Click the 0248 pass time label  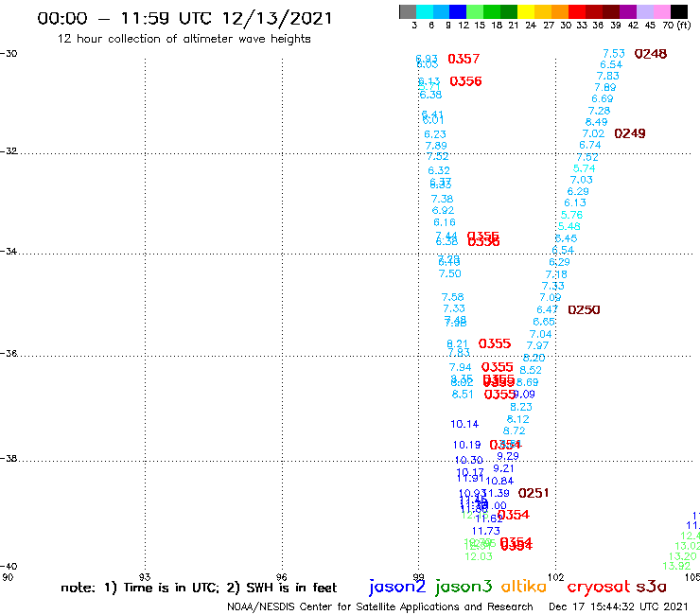[651, 54]
